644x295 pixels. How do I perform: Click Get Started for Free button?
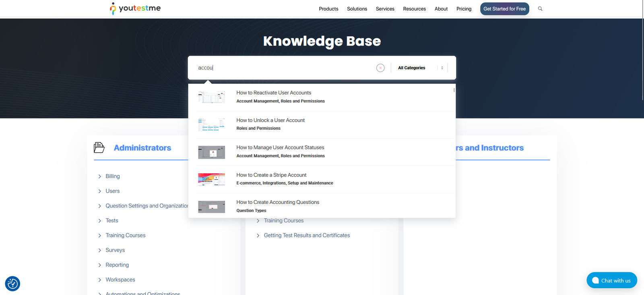(x=504, y=9)
